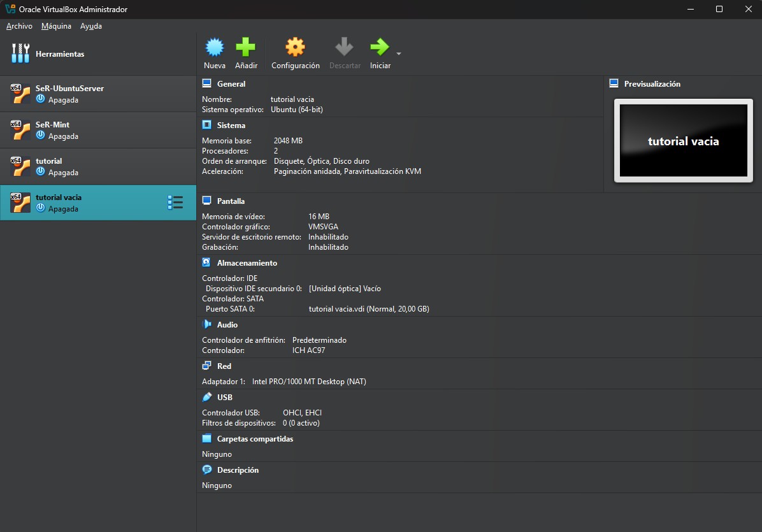The width and height of the screenshot is (762, 532).
Task: Click 'Disquete, Óptica, Disco duro' boot order
Action: coord(322,161)
